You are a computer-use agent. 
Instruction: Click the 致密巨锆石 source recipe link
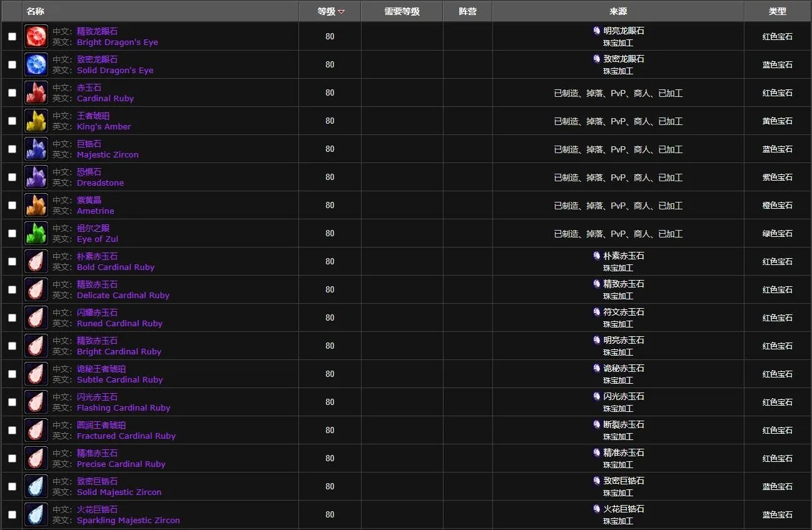623,481
